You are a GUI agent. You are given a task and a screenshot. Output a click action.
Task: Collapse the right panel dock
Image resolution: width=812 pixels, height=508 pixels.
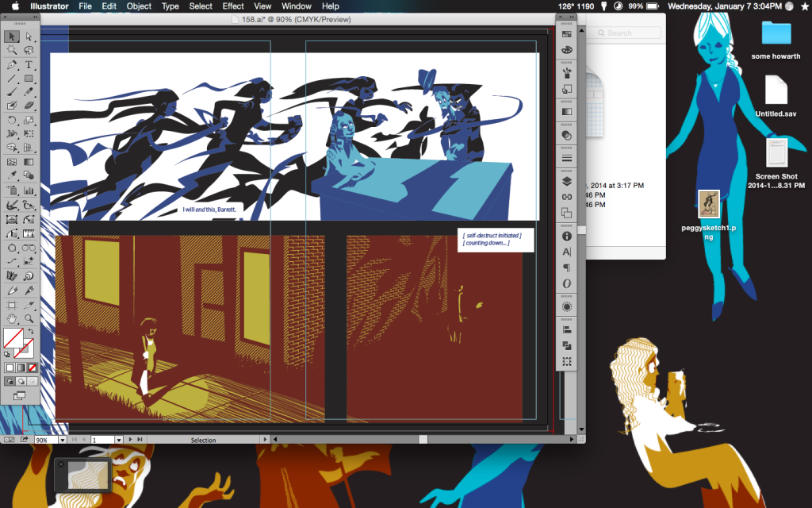[x=572, y=17]
